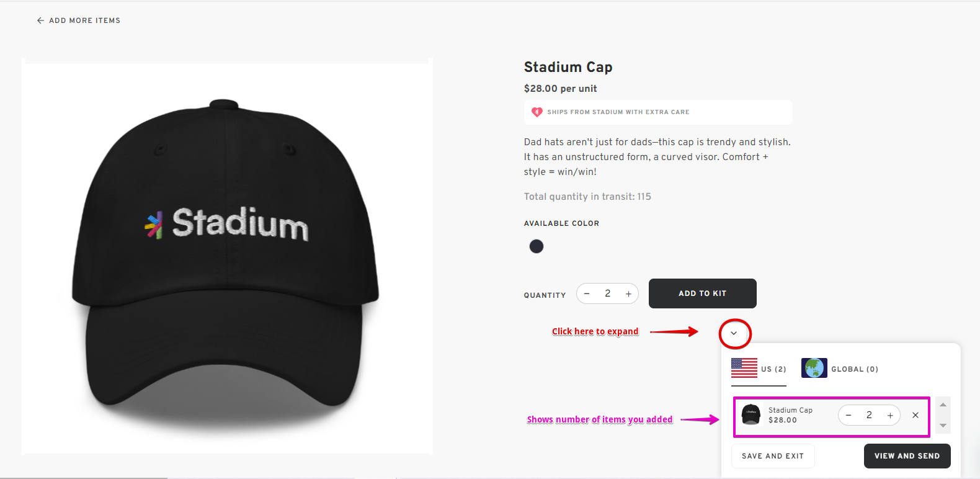The image size is (980, 479).
Task: Click the back arrow beside Add More Items
Action: point(40,20)
